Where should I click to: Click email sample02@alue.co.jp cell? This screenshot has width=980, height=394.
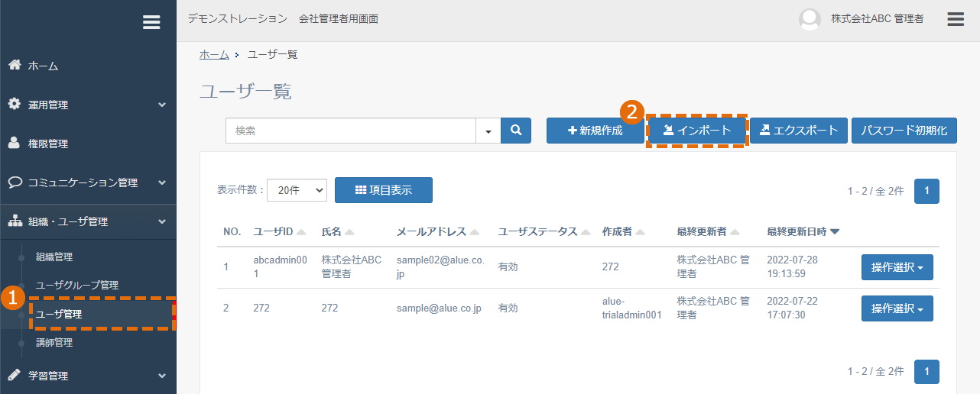tap(440, 266)
